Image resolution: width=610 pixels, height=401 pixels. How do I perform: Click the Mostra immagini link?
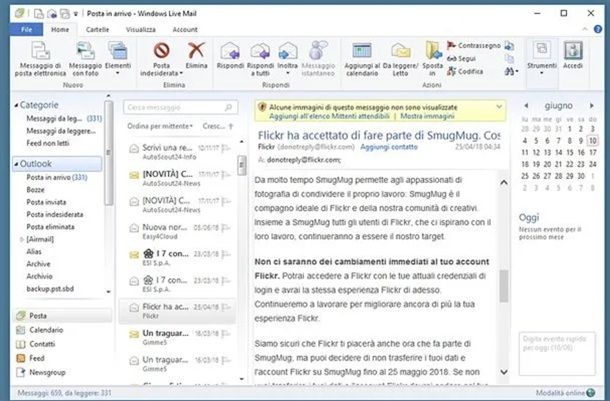pyautogui.click(x=427, y=116)
